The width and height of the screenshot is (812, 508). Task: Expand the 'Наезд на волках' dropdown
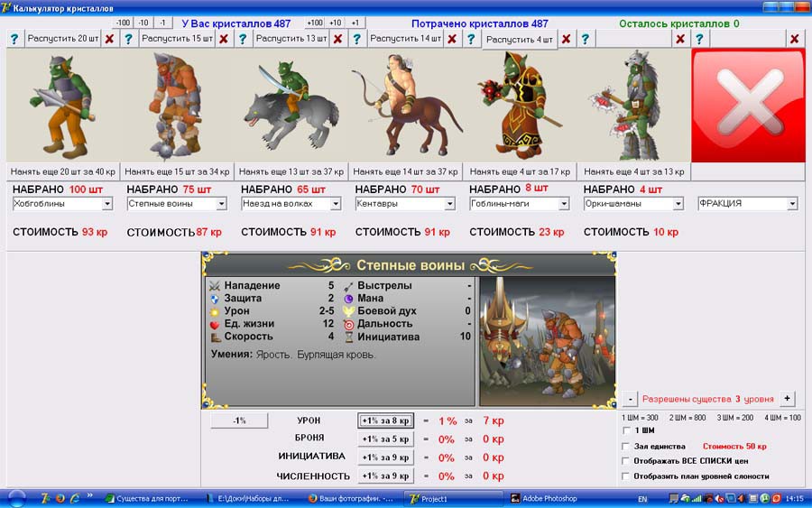tap(336, 204)
